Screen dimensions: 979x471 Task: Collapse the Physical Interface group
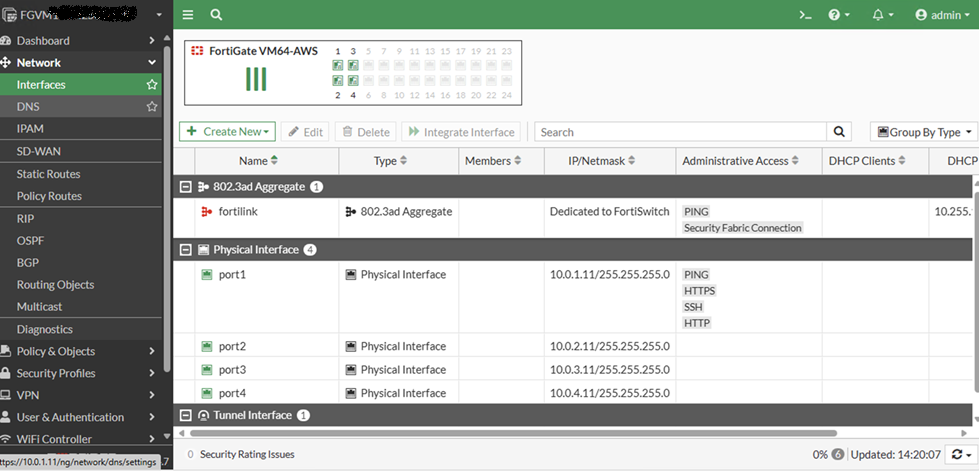185,249
